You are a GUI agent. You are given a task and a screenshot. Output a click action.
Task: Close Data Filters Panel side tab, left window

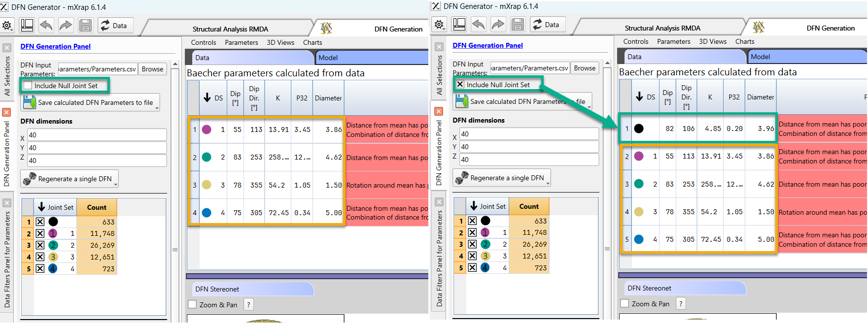7,203
